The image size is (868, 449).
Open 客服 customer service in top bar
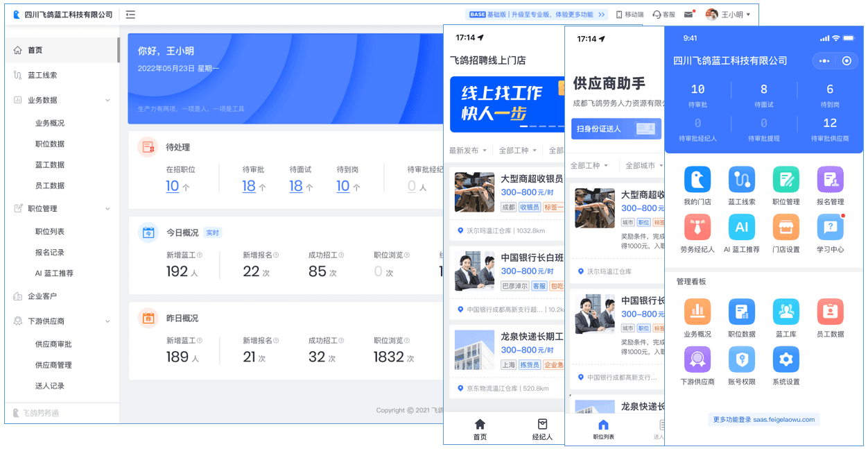663,14
